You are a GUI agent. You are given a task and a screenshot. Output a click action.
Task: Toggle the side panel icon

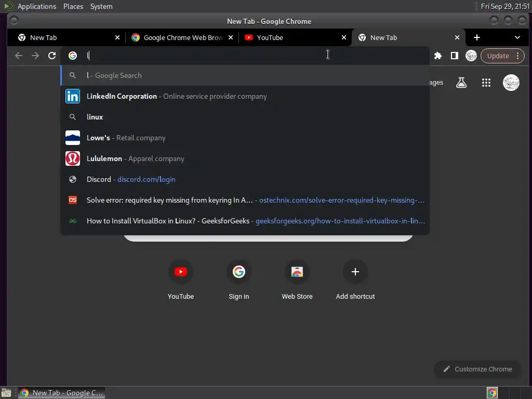tap(454, 56)
